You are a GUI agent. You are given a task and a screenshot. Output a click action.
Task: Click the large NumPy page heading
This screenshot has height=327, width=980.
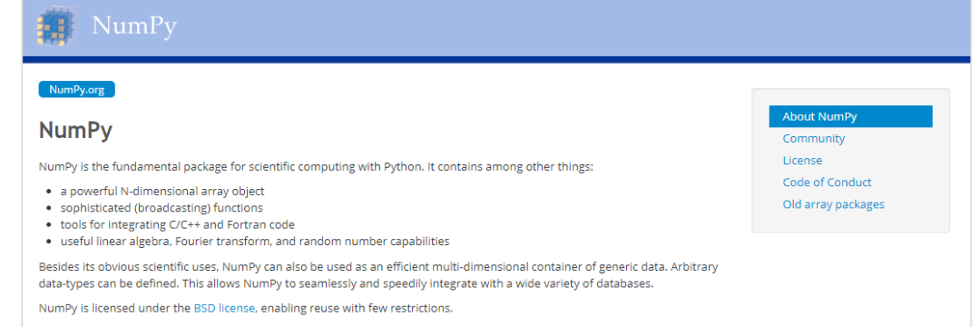[x=75, y=131]
